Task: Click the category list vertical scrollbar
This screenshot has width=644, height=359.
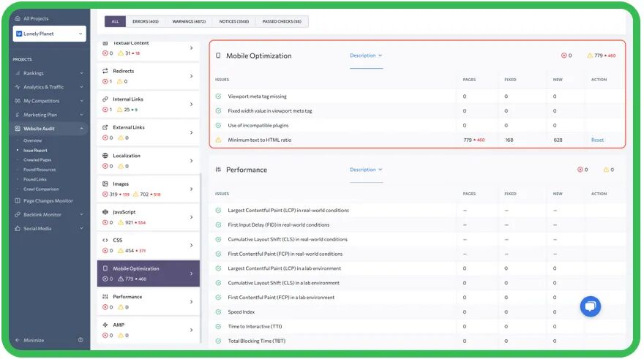Action: click(200, 256)
